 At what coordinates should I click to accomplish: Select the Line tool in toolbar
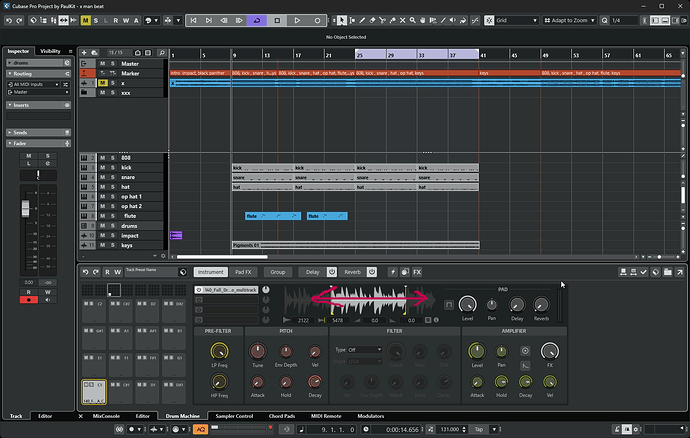(443, 20)
